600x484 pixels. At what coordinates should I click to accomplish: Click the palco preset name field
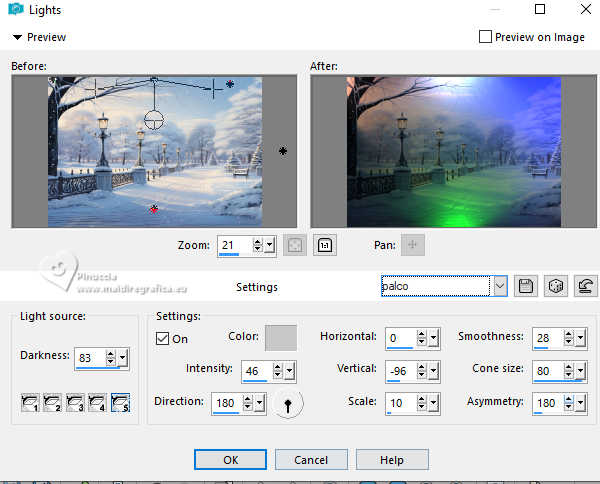(x=435, y=286)
